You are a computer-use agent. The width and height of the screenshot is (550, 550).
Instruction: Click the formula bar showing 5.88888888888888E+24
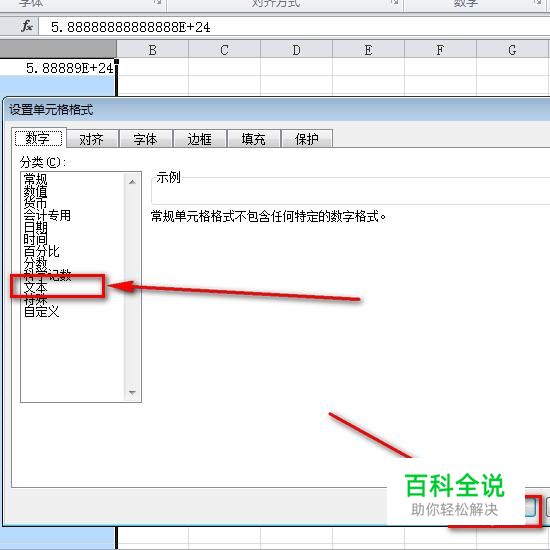[x=294, y=27]
